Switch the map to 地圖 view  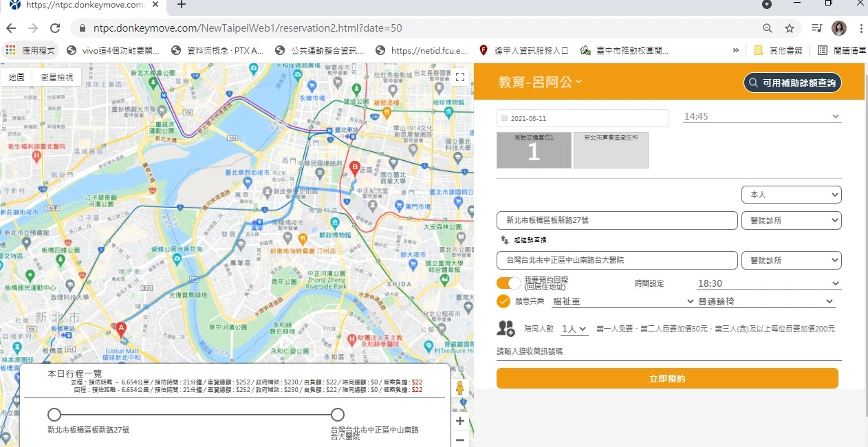pos(17,78)
